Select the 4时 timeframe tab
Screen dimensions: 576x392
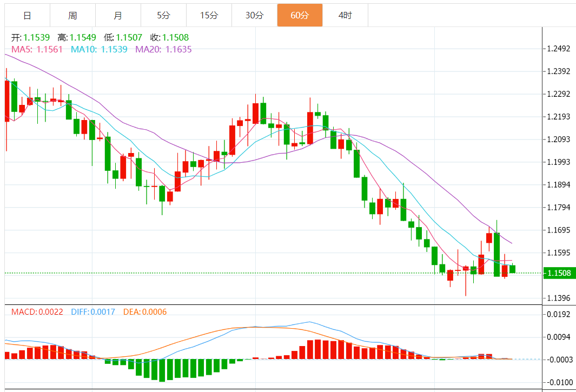point(345,16)
